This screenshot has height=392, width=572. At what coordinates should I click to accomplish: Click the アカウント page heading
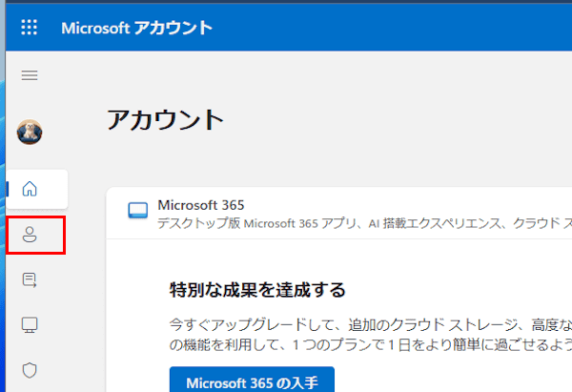(x=165, y=120)
